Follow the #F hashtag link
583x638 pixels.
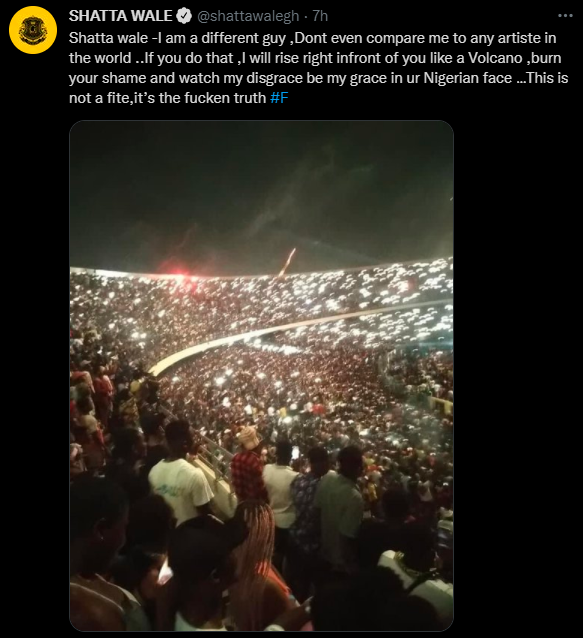pos(279,98)
